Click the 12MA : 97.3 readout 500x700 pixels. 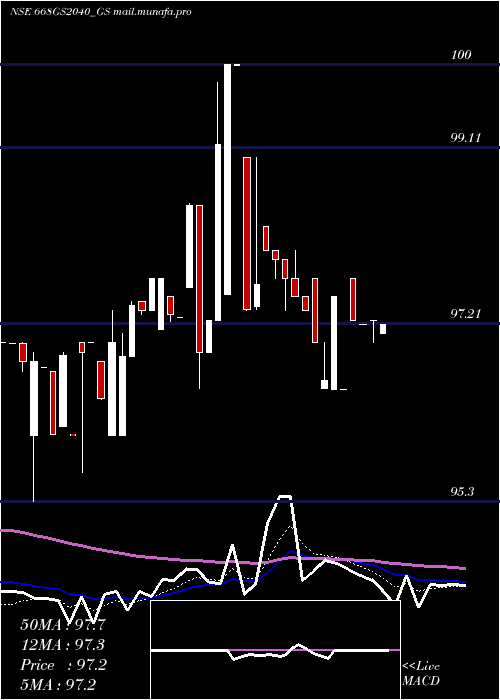[63, 645]
